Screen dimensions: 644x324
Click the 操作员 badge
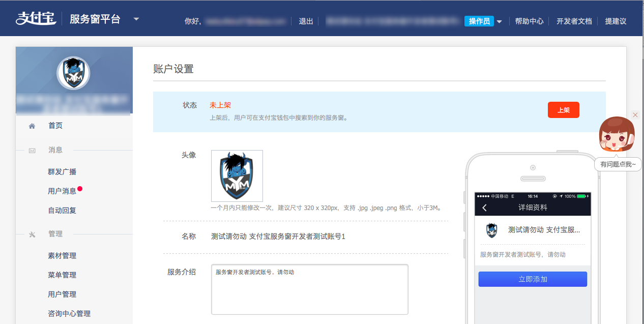pyautogui.click(x=479, y=21)
